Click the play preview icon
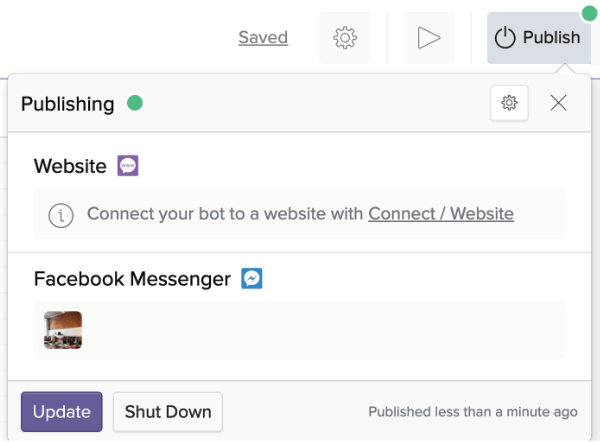This screenshot has height=442, width=600. tap(429, 38)
